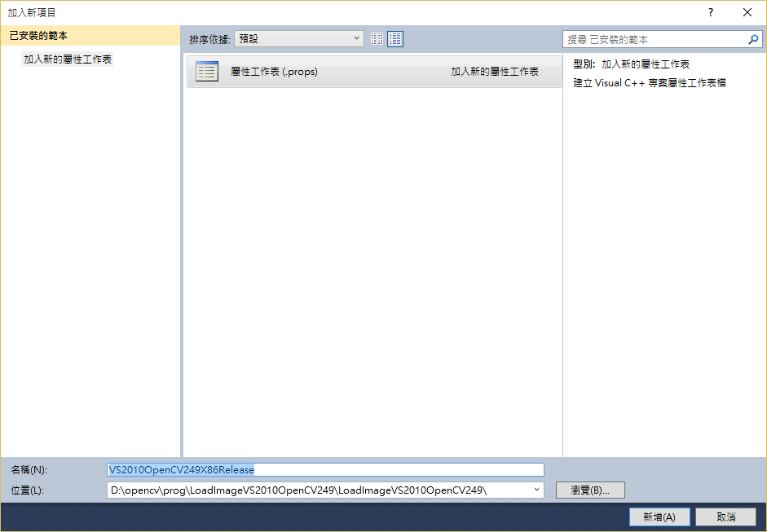Open the help question mark button

pos(710,13)
